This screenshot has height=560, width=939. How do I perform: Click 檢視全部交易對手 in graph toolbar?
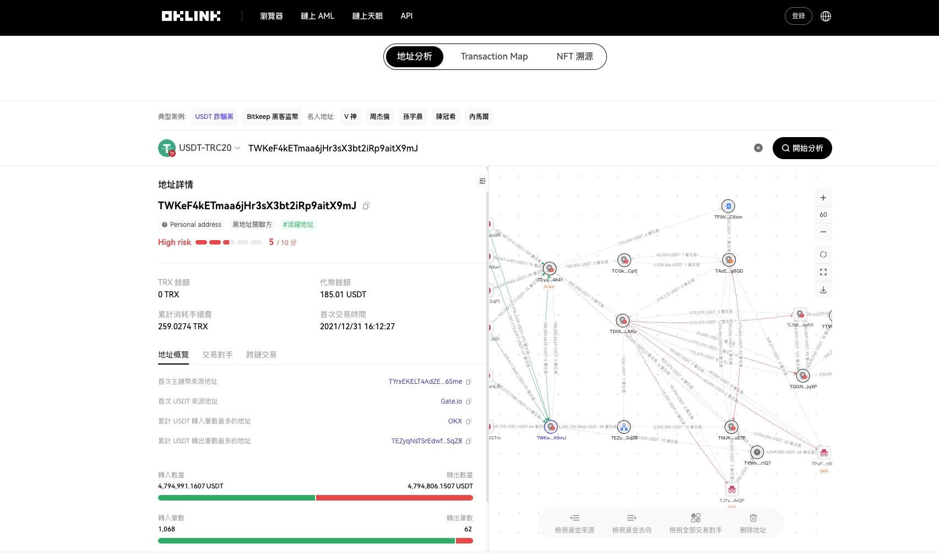coord(696,524)
